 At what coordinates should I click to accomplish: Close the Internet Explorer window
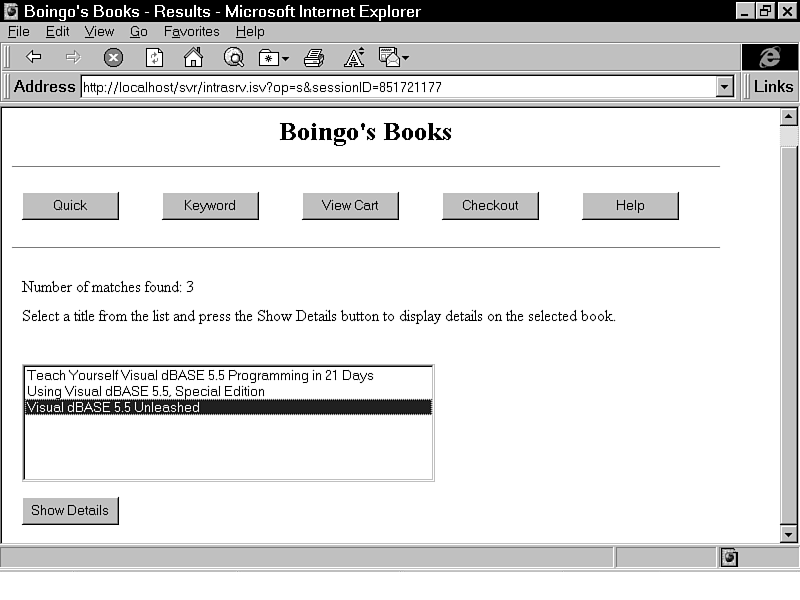tap(787, 11)
